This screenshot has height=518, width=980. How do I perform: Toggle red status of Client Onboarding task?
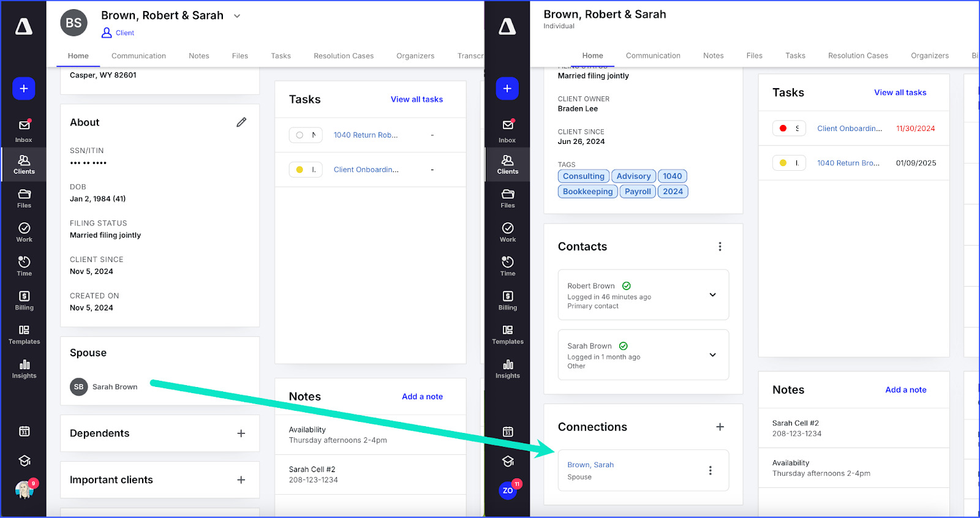click(783, 129)
